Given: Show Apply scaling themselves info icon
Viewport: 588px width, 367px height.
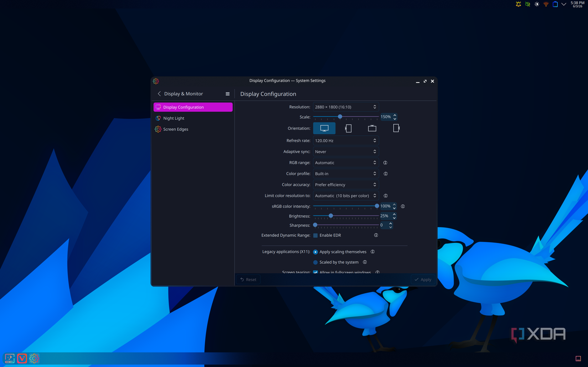Looking at the screenshot, I should tap(373, 252).
